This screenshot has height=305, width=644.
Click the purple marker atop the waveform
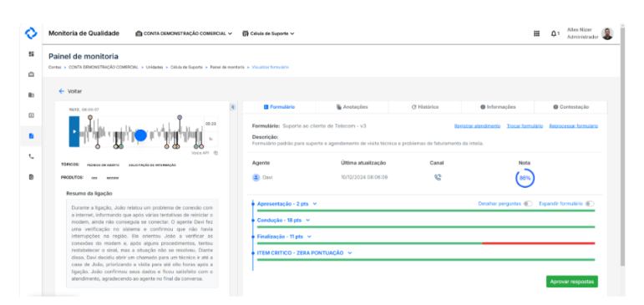pyautogui.click(x=180, y=118)
